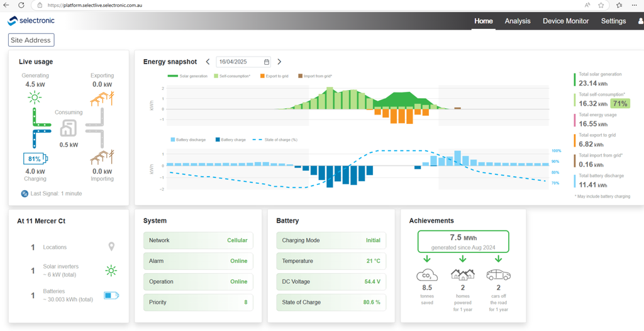Click the State of Charge 80.6 % row
This screenshot has height=331, width=644.
[x=331, y=302]
